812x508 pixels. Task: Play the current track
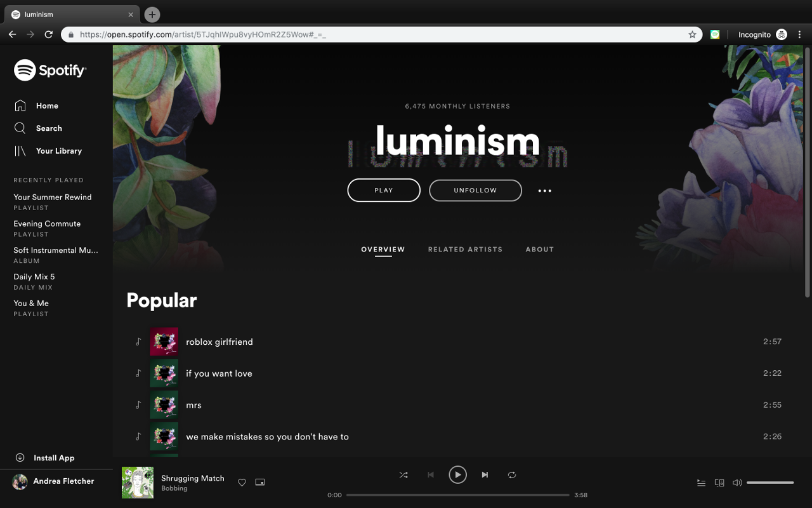coord(457,475)
